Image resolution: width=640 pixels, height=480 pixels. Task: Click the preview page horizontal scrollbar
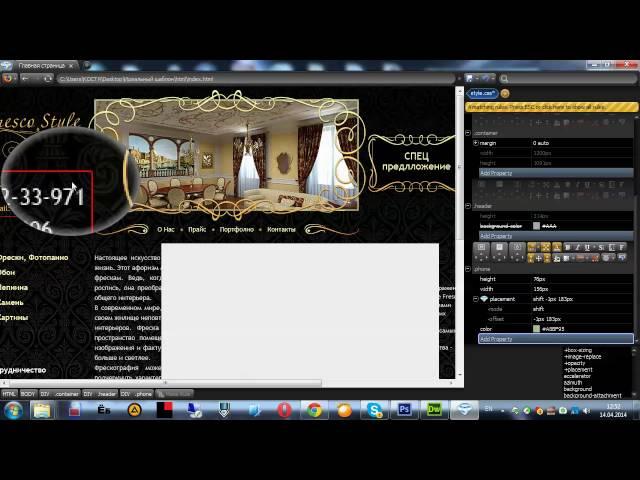165,383
